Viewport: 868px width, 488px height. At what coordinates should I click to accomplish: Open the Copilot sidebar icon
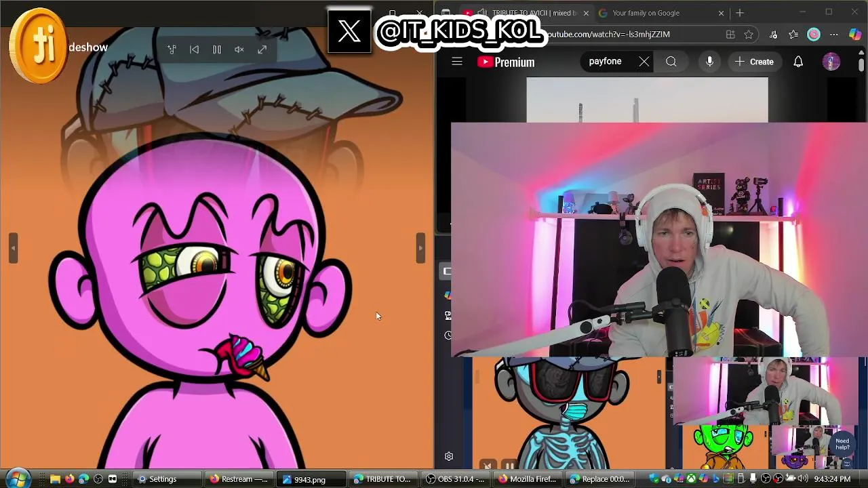coord(855,35)
